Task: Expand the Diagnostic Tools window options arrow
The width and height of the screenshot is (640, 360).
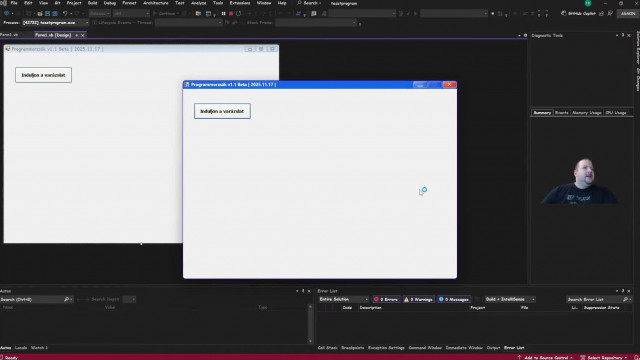Action: (617, 36)
